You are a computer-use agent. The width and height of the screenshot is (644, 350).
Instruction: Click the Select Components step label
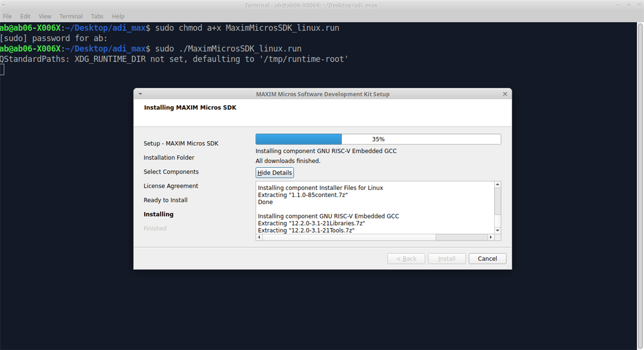[171, 172]
